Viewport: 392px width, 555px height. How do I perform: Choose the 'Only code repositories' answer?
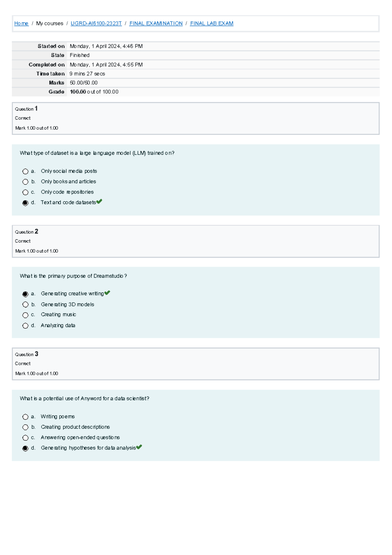[25, 192]
